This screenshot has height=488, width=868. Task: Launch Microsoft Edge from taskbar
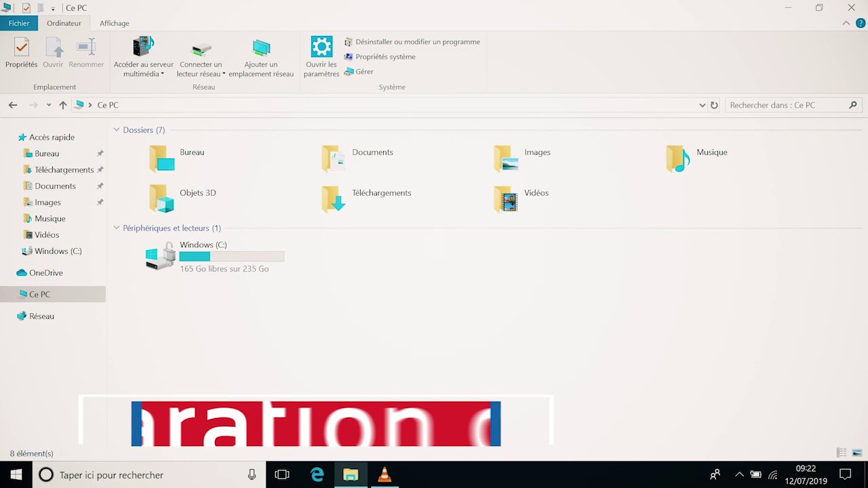tap(317, 475)
